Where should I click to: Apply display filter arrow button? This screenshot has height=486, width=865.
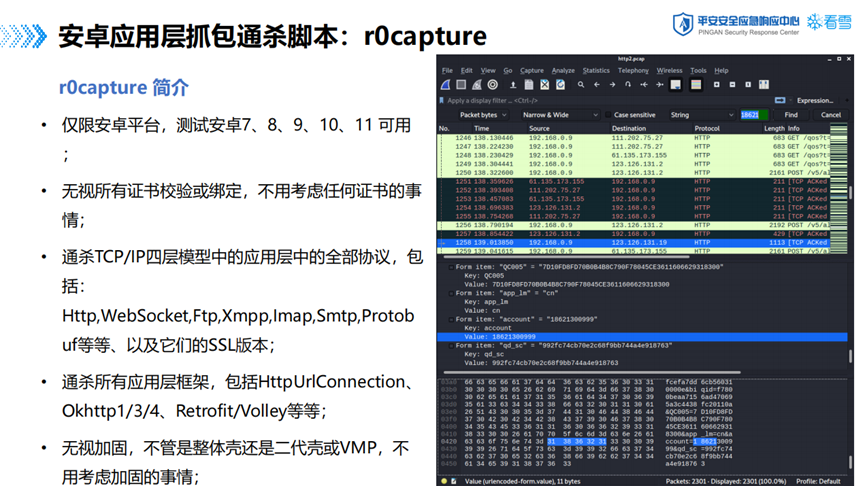[x=780, y=100]
